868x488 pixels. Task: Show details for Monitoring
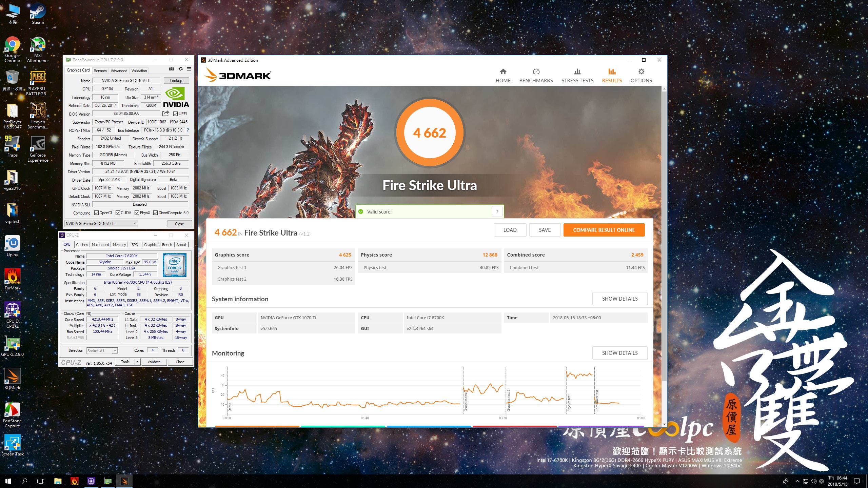click(619, 353)
